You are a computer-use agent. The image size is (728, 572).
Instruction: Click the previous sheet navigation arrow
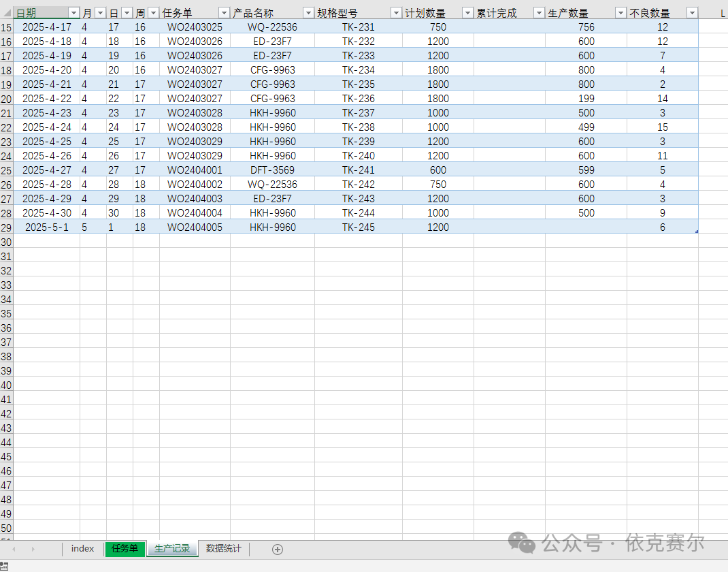14,550
